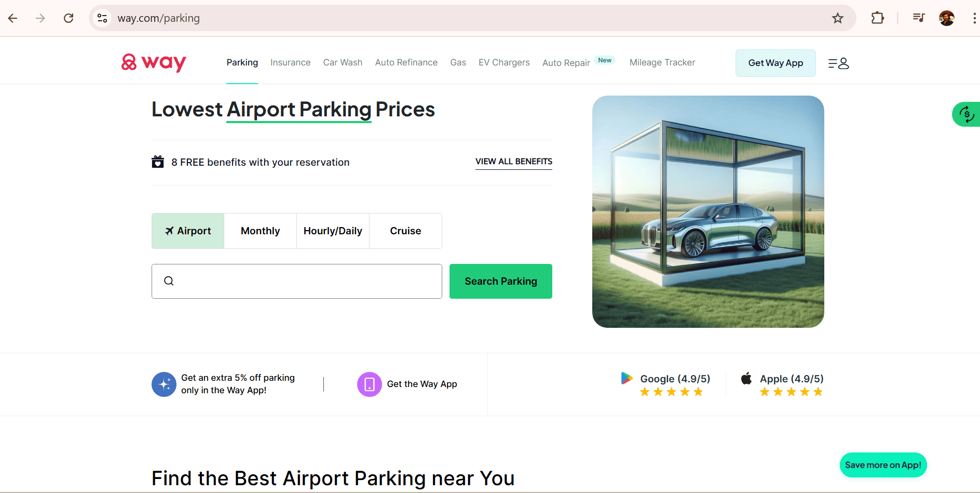Viewport: 980px width, 493px height.
Task: Switch to the Hourly/Daily tab
Action: pyautogui.click(x=333, y=231)
